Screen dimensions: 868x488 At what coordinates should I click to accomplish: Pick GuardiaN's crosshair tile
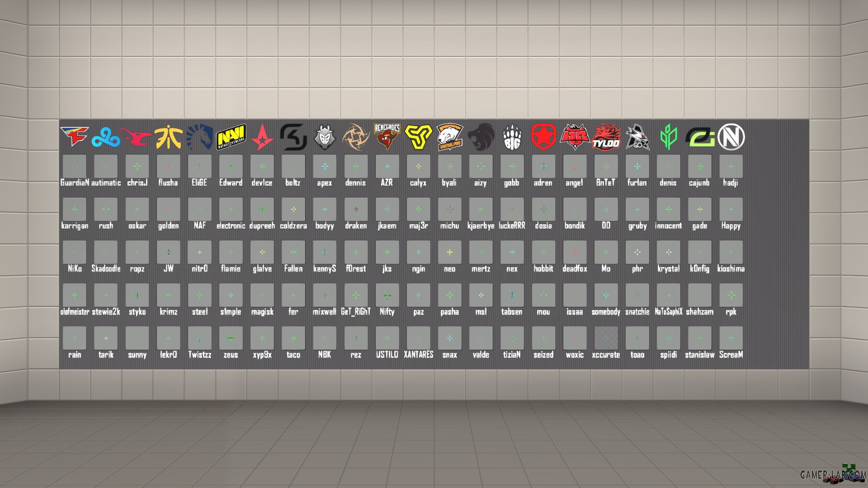click(75, 166)
